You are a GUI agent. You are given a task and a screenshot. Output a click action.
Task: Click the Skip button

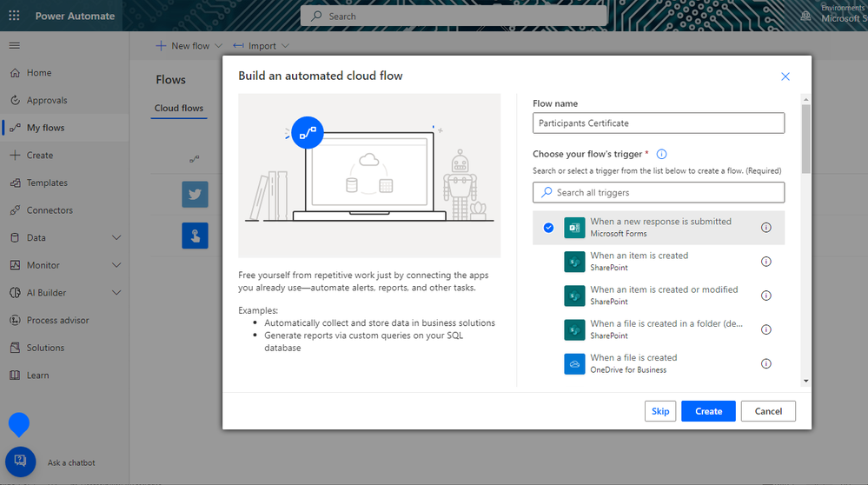660,411
